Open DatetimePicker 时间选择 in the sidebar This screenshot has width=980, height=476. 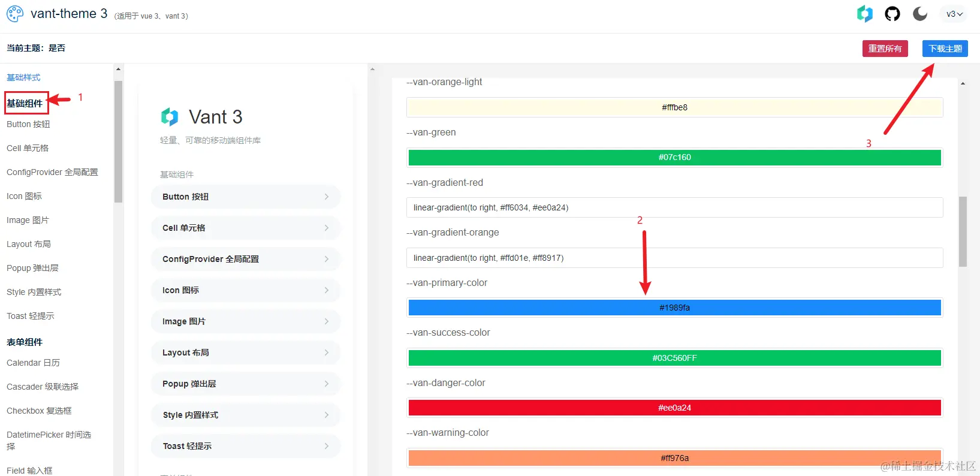coord(49,441)
